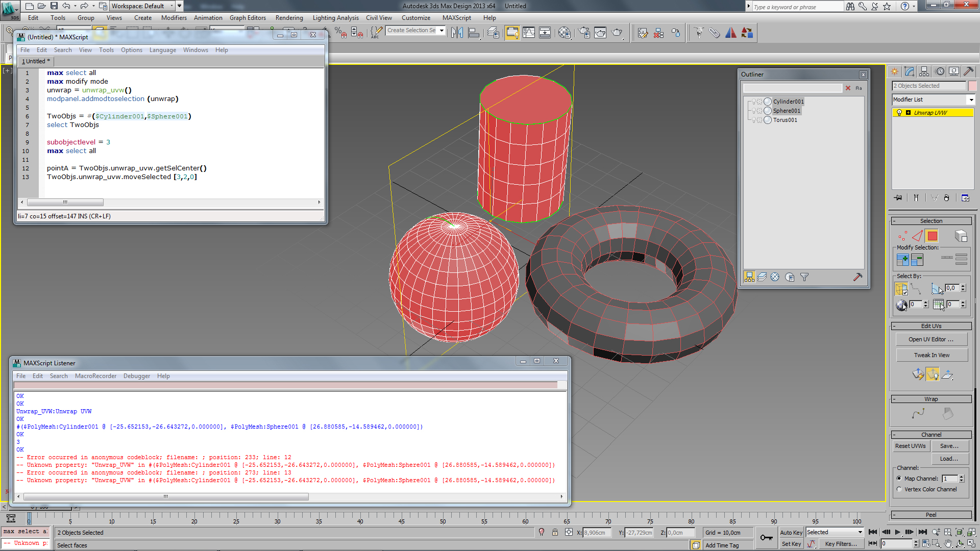Open Configure Modifier Sets icon
Viewport: 980px width, 551px height.
click(965, 198)
